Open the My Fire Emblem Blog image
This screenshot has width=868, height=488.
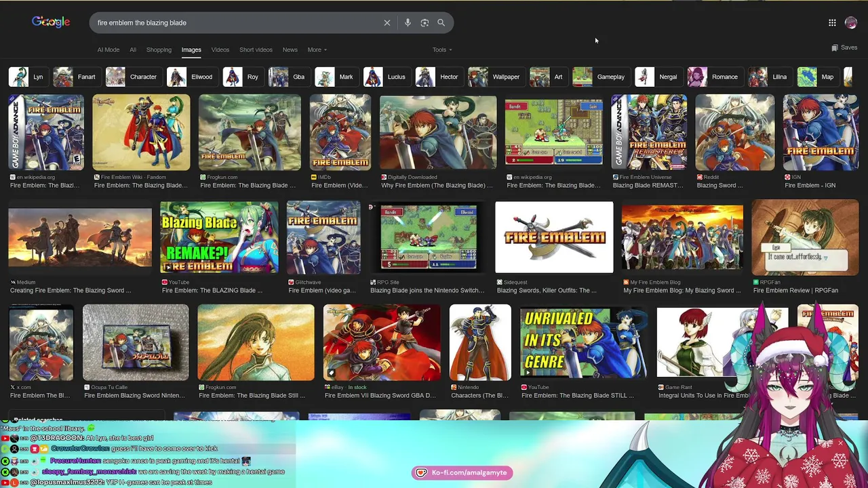(682, 237)
